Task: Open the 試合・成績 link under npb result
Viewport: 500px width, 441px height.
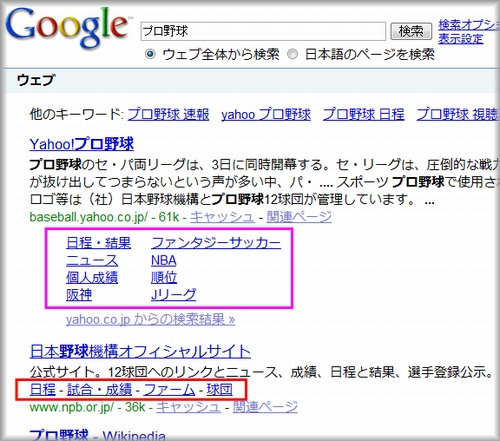Action: tap(99, 389)
